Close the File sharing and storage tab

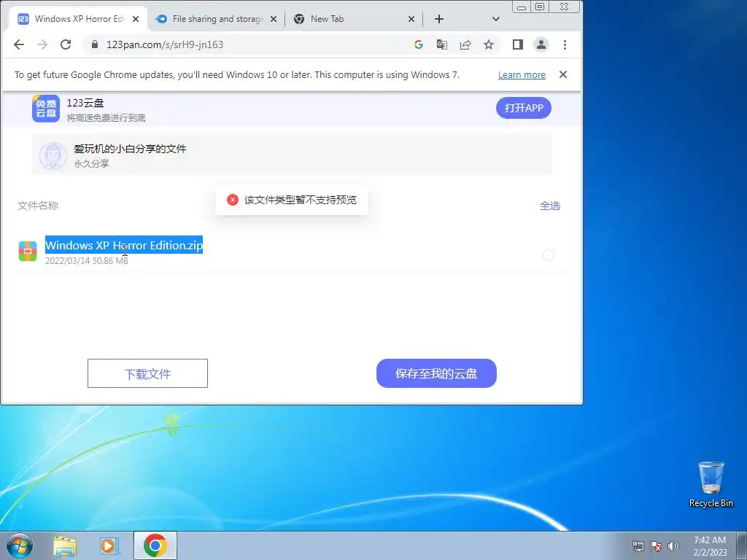point(274,19)
